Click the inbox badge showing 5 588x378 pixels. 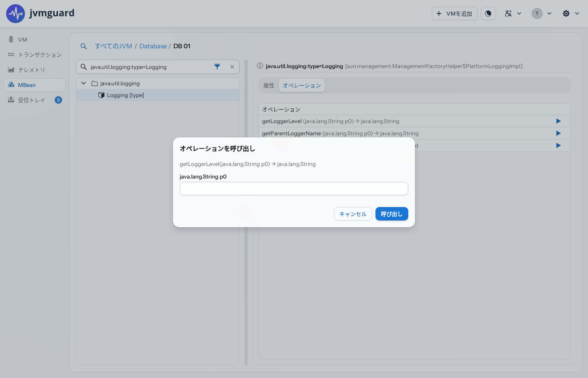coord(58,100)
